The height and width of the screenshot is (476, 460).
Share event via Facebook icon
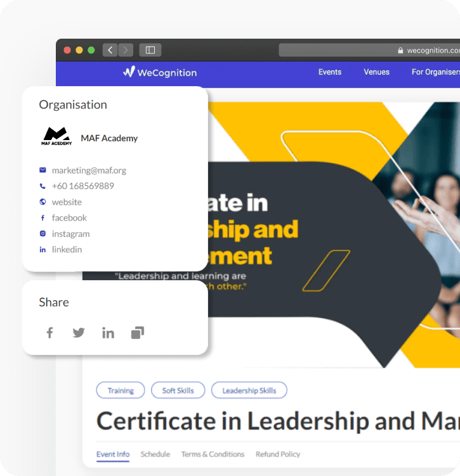[x=49, y=333]
